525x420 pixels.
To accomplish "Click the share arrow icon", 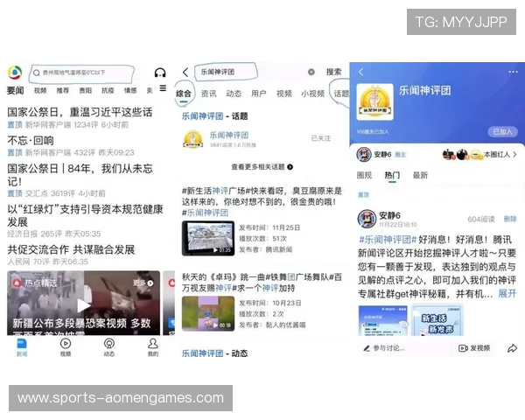I will point(512,348).
